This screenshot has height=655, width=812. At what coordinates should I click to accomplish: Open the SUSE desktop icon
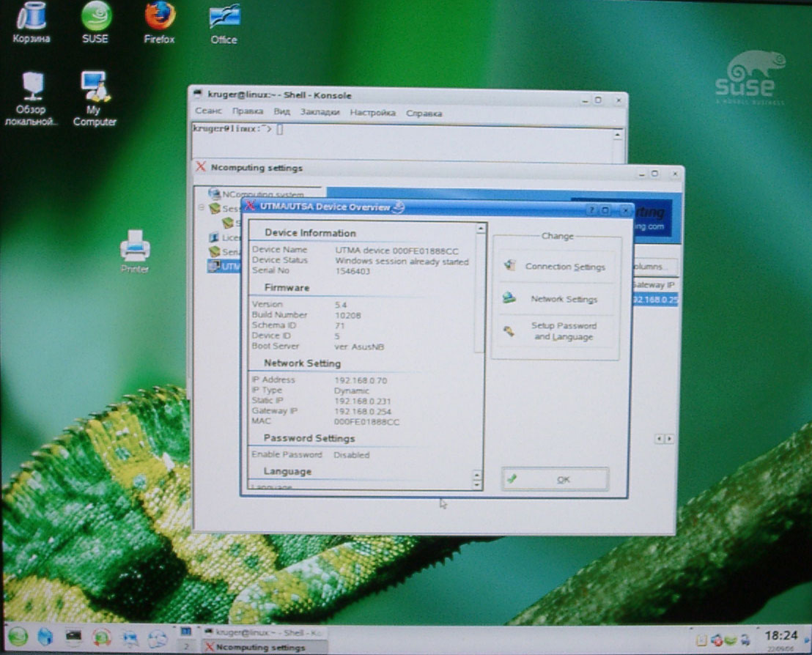click(x=96, y=22)
